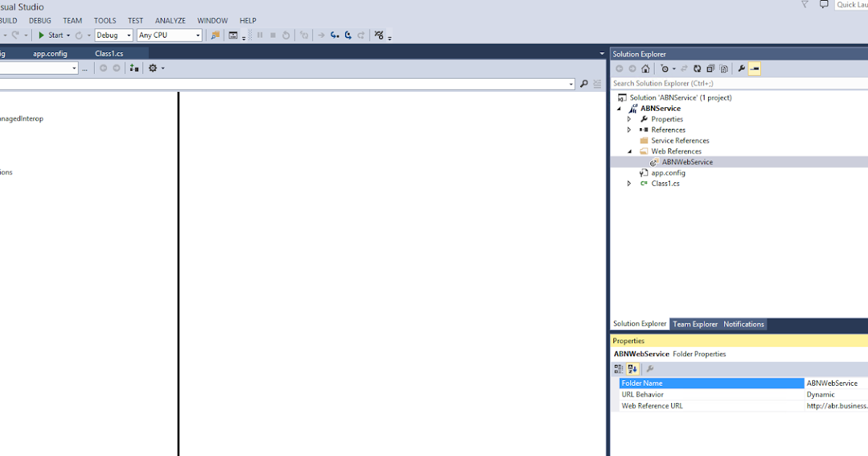Screen dimensions: 868x456
Task: Click the code map percent icon in toolbar
Action: point(379,35)
